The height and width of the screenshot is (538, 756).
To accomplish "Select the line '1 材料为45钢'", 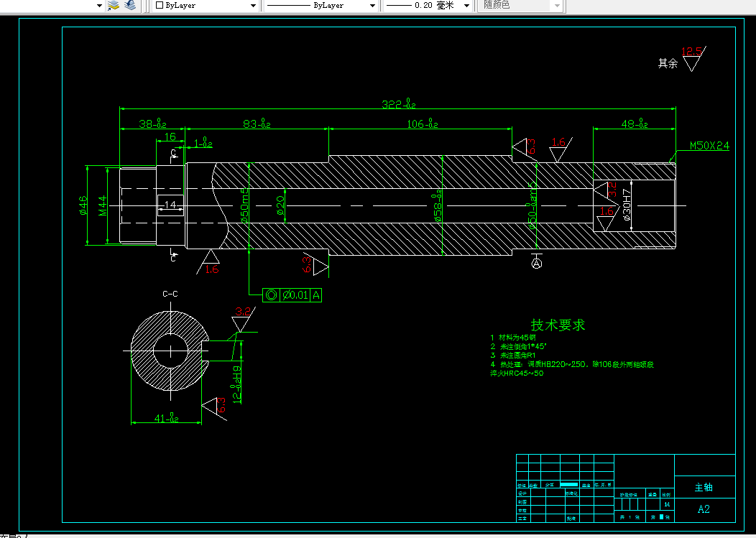I will pyautogui.click(x=513, y=338).
